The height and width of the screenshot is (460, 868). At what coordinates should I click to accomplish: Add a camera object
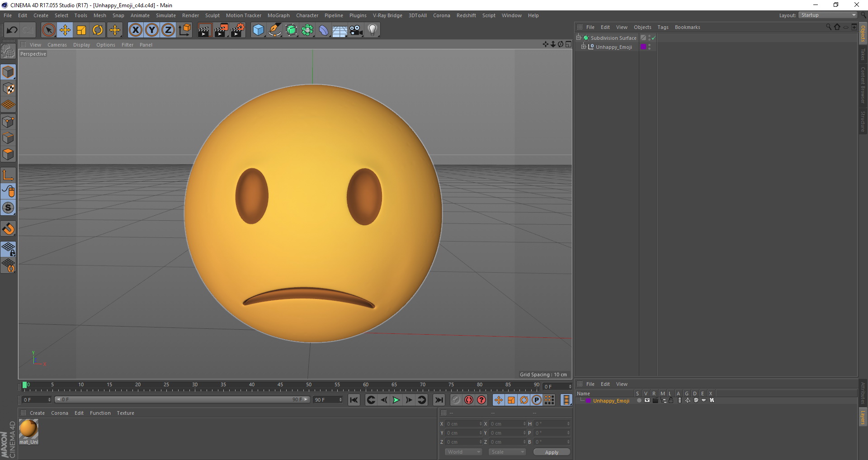[x=356, y=30]
